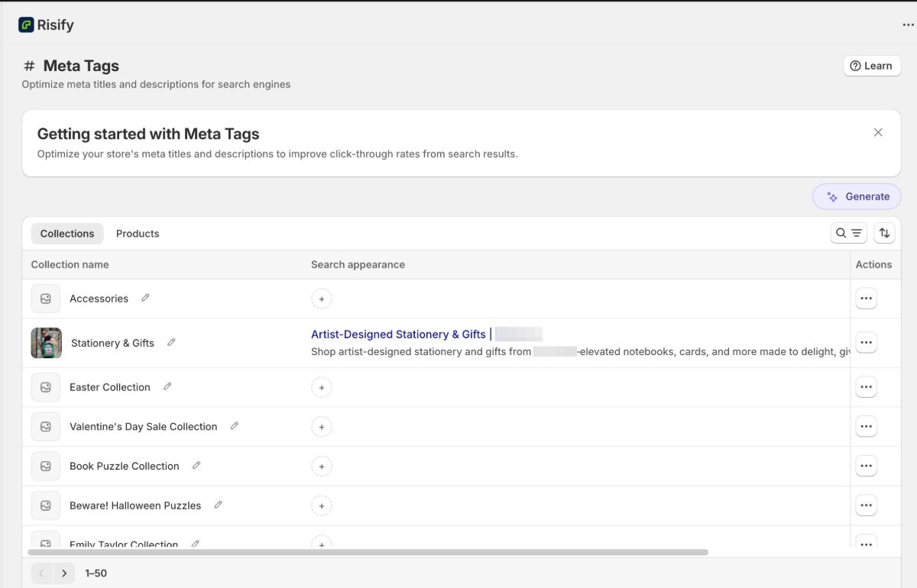This screenshot has height=588, width=917.
Task: Switch to the Products tab
Action: pyautogui.click(x=138, y=234)
